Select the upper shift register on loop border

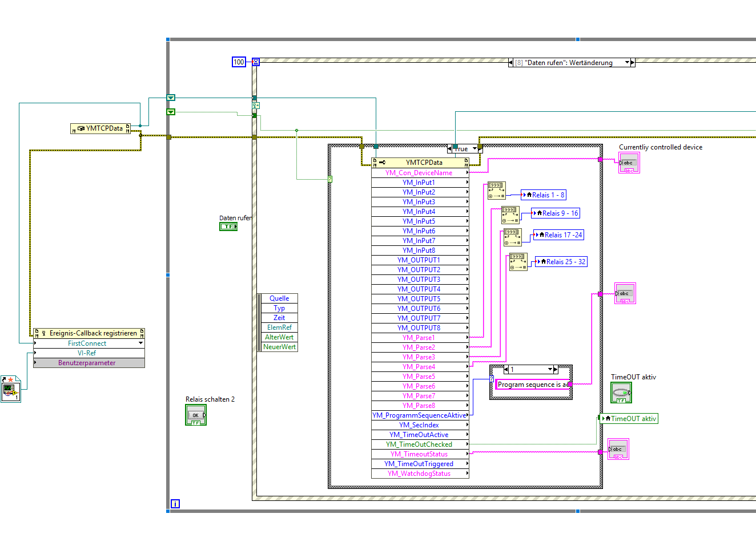pos(171,98)
